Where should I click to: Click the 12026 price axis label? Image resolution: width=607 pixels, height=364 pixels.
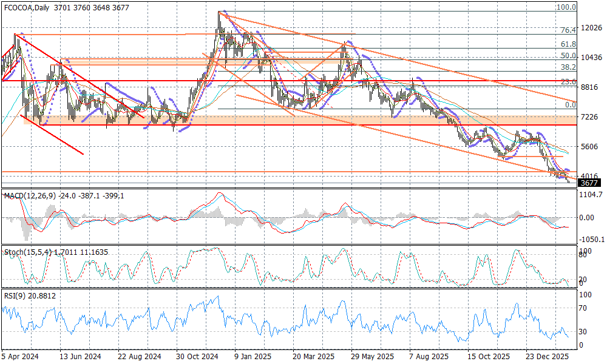(x=591, y=28)
